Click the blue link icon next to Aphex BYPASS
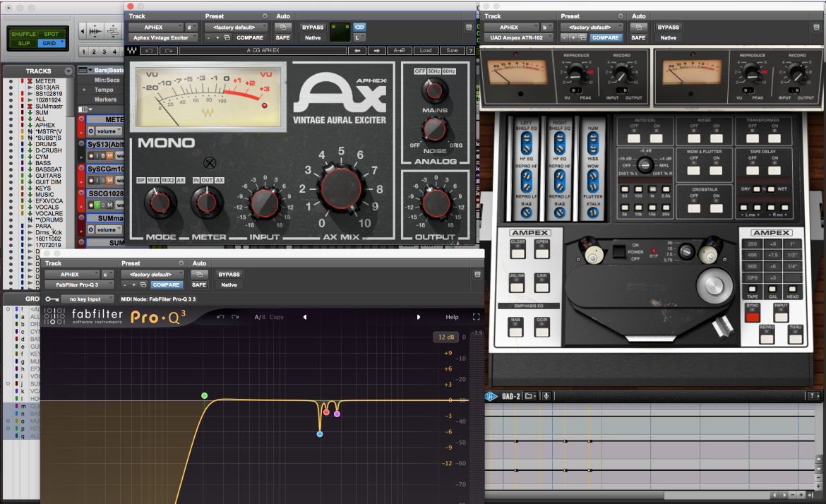The height and width of the screenshot is (504, 826). (x=359, y=27)
